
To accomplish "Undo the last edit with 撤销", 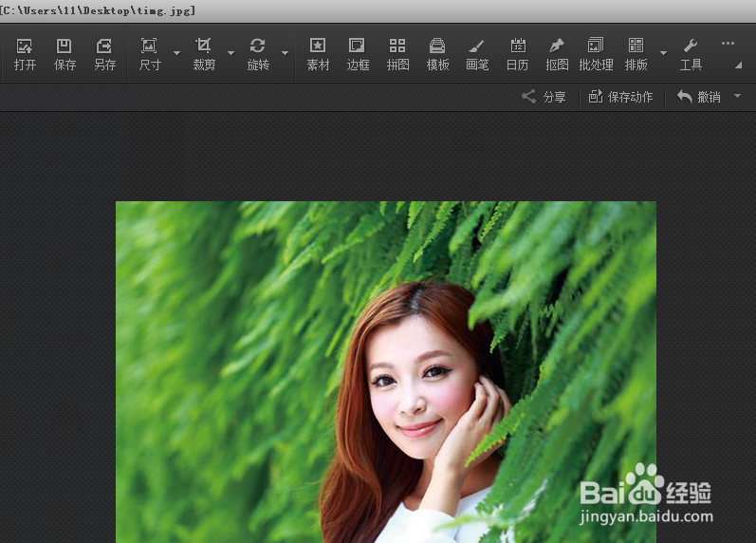I will (699, 97).
